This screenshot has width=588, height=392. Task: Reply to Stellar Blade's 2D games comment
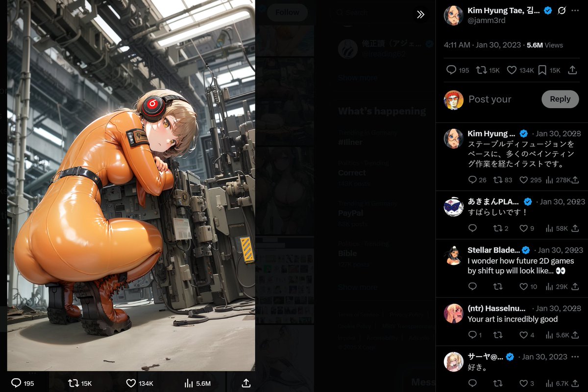tap(472, 287)
